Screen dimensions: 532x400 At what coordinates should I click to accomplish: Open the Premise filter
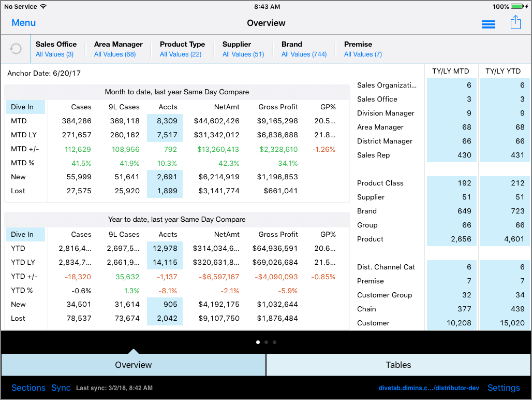(x=363, y=49)
